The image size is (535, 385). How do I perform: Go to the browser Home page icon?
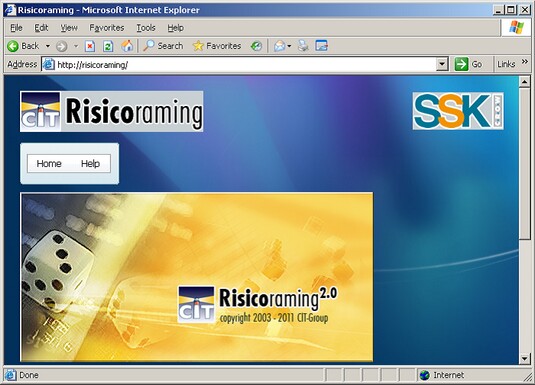[127, 46]
